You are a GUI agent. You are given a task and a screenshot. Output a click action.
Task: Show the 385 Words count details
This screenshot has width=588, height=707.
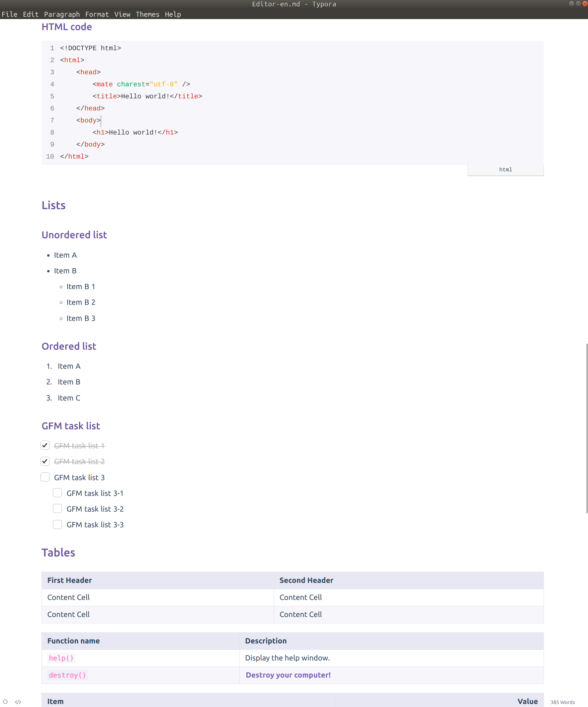click(x=563, y=702)
